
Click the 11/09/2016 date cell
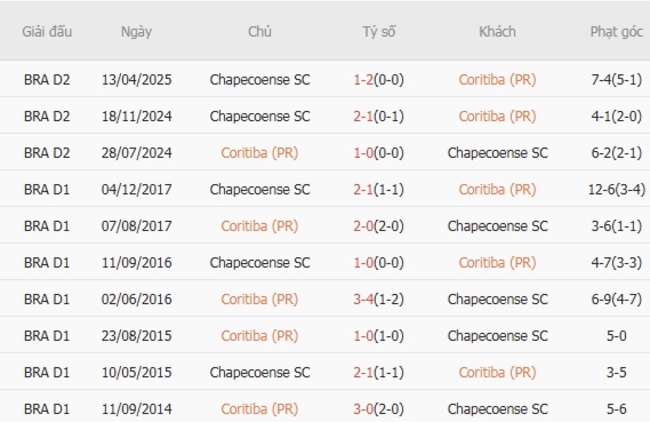tap(136, 262)
